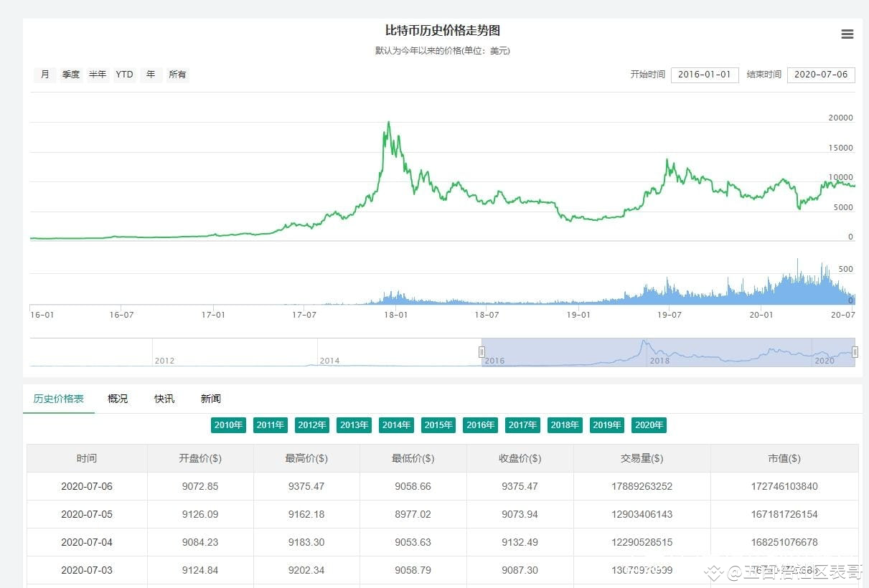The image size is (869, 588).
Task: Select the 所有 time range option
Action: click(x=177, y=74)
